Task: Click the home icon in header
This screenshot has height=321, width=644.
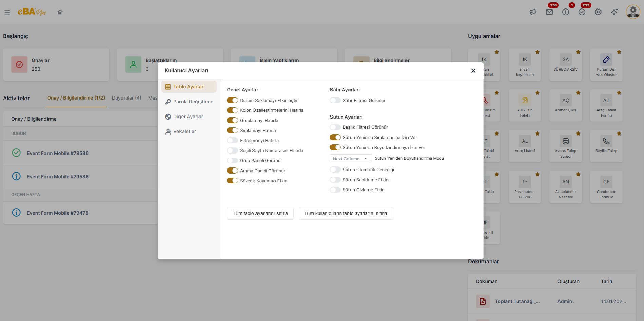Action: pos(60,12)
